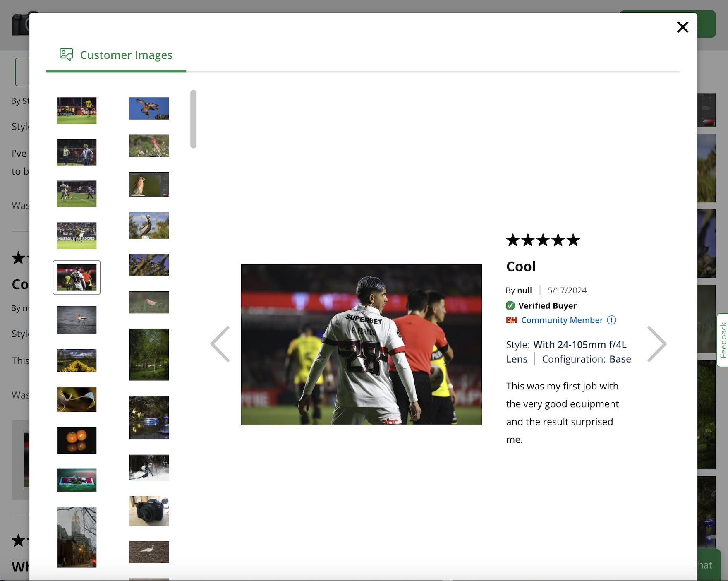Select the yellow flower field thumbnail

(x=77, y=360)
